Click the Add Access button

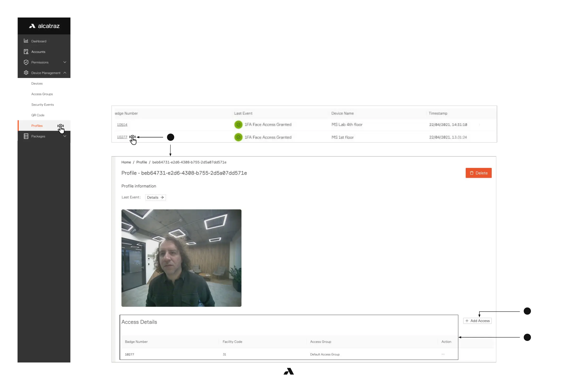[x=477, y=321]
